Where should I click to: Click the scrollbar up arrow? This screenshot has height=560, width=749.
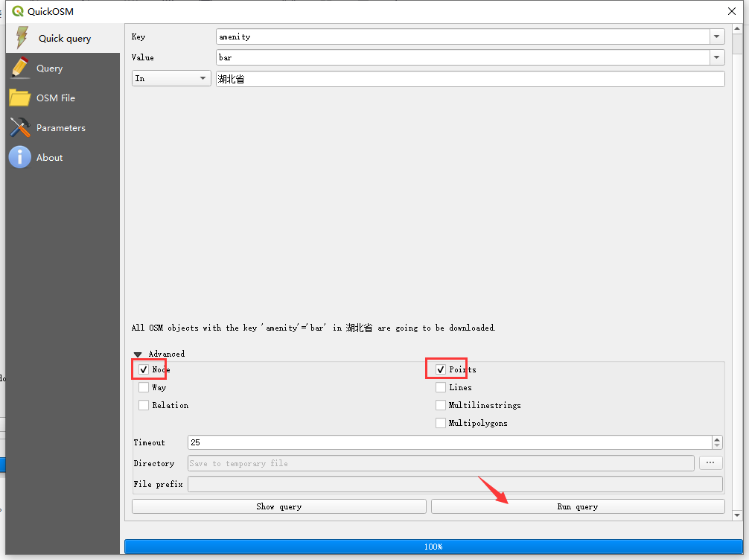point(737,28)
